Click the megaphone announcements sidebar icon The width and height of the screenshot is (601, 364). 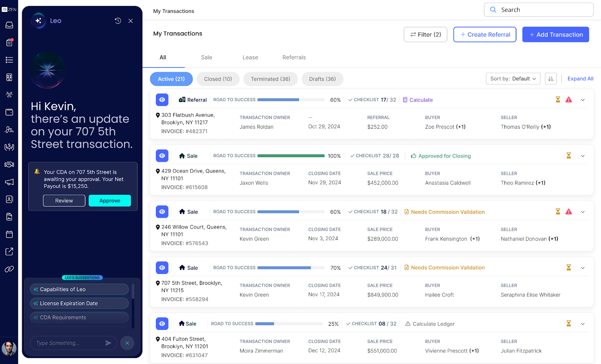pos(9,182)
